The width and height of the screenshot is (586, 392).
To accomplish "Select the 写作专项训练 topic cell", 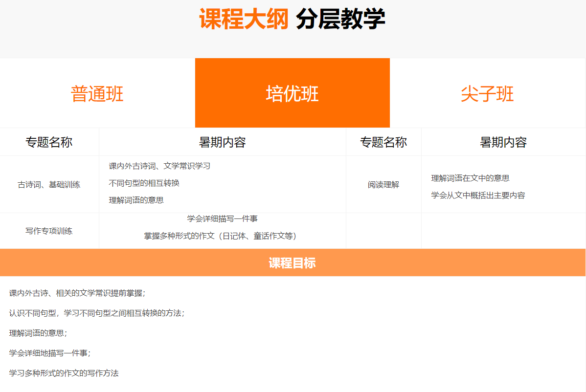I will [x=49, y=231].
